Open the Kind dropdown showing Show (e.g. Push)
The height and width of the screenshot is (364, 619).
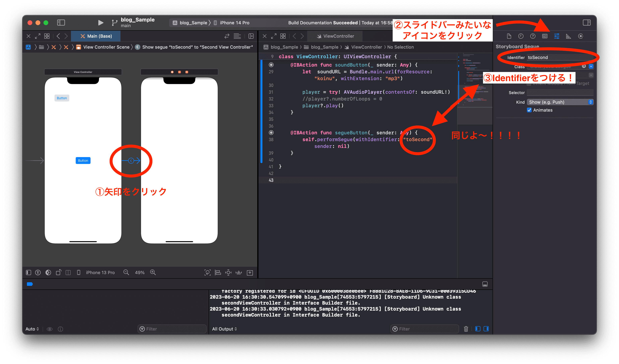click(560, 102)
